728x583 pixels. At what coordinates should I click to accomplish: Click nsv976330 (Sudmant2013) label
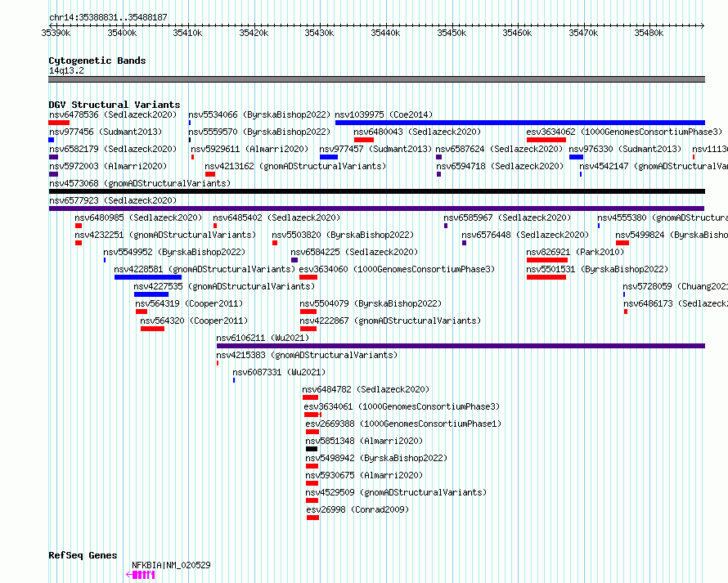point(625,149)
